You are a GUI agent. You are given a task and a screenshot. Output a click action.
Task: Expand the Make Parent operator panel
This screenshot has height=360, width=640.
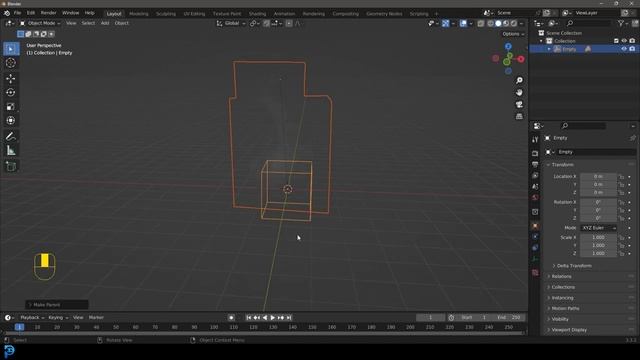[x=57, y=305]
